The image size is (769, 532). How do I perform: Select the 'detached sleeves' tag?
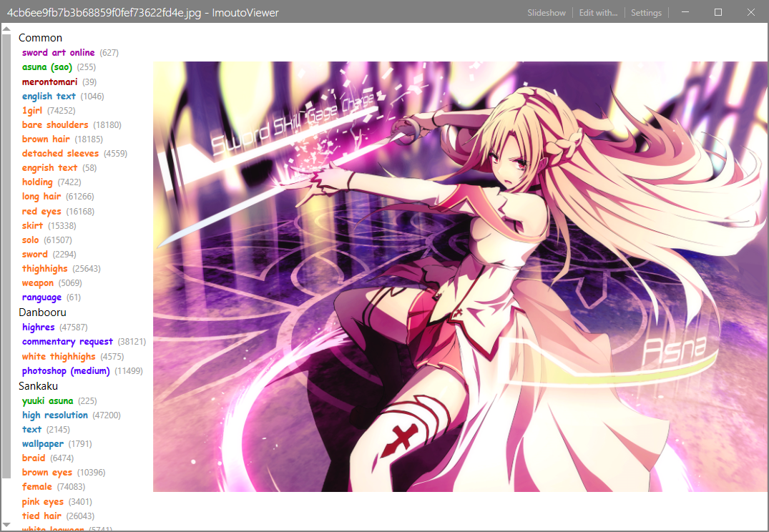point(60,153)
